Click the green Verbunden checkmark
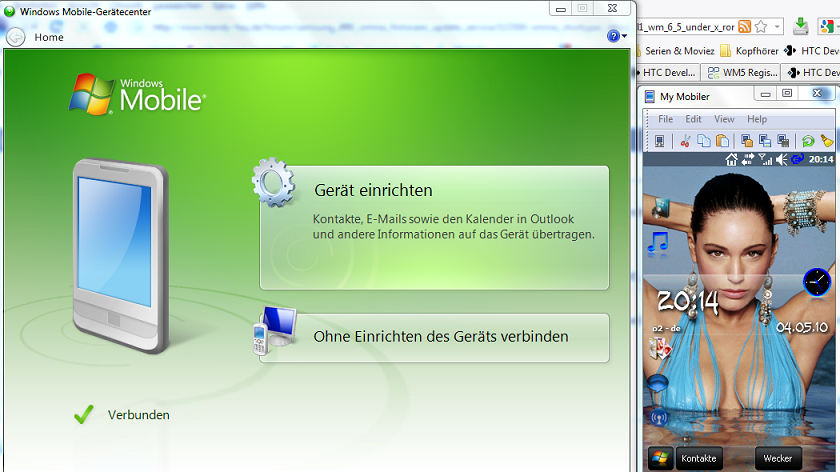This screenshot has width=840, height=472. pyautogui.click(x=84, y=414)
